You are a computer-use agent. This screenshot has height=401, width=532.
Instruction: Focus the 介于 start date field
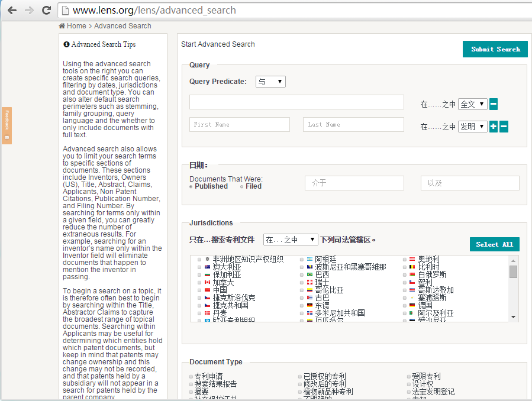pos(354,183)
